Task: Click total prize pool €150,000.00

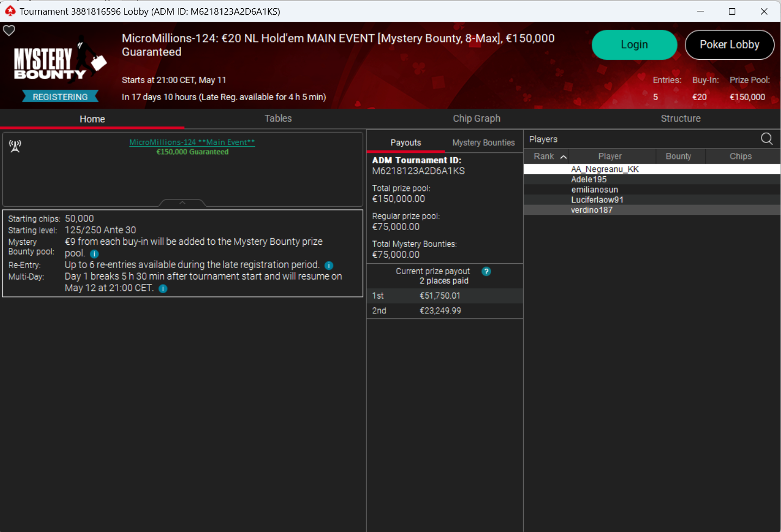Action: tap(399, 199)
